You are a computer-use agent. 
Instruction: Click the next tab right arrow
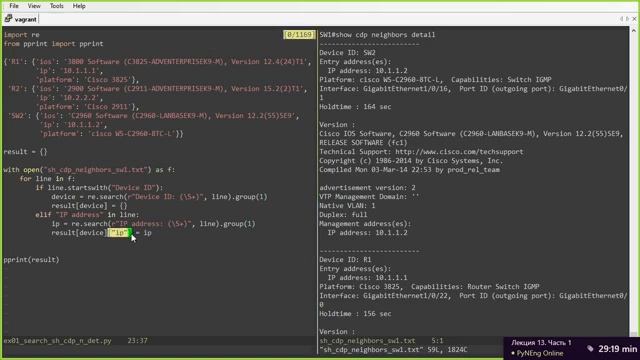click(627, 19)
